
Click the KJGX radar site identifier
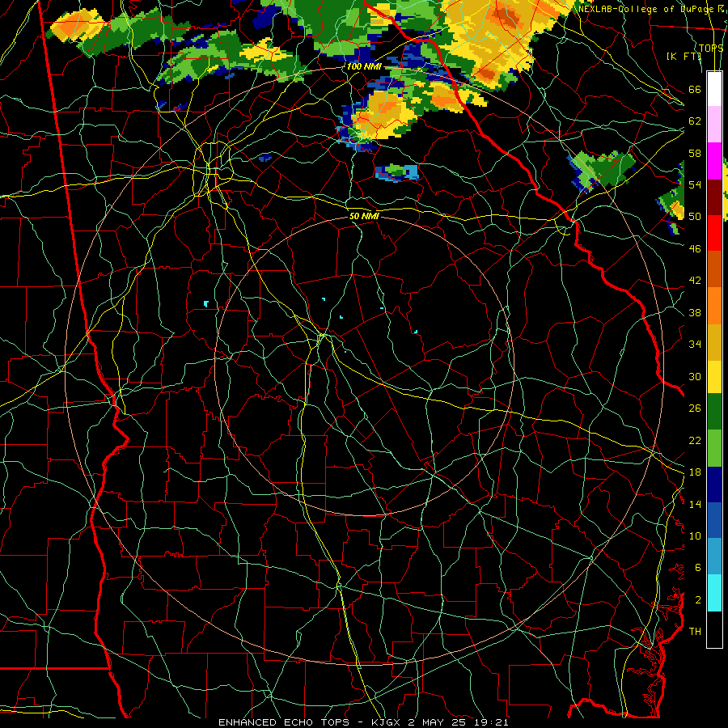click(387, 722)
